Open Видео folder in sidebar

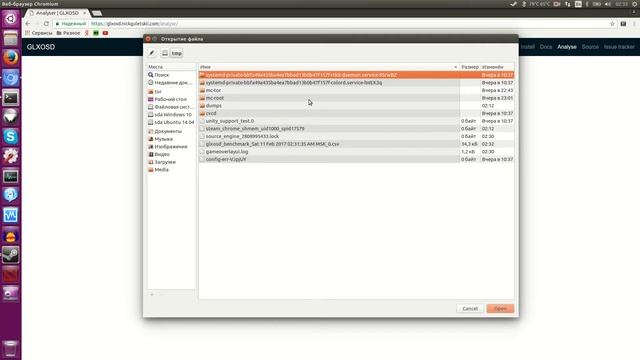[171, 154]
